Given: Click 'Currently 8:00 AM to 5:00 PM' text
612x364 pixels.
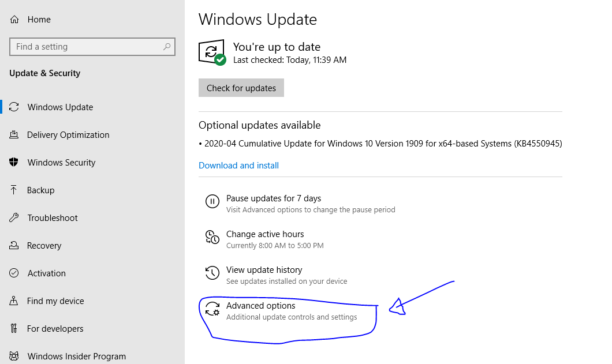Looking at the screenshot, I should coord(275,245).
